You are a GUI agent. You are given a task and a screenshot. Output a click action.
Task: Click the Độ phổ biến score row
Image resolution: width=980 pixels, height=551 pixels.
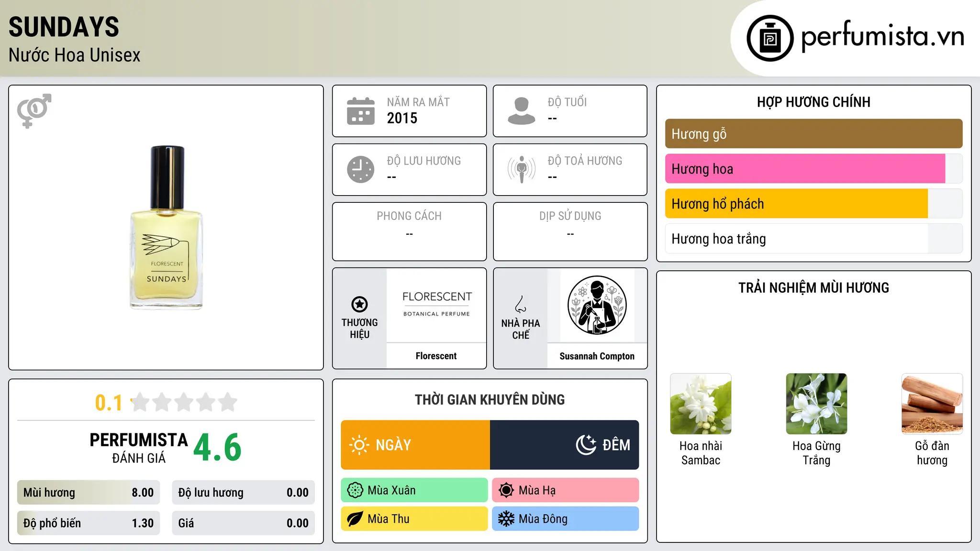89,523
